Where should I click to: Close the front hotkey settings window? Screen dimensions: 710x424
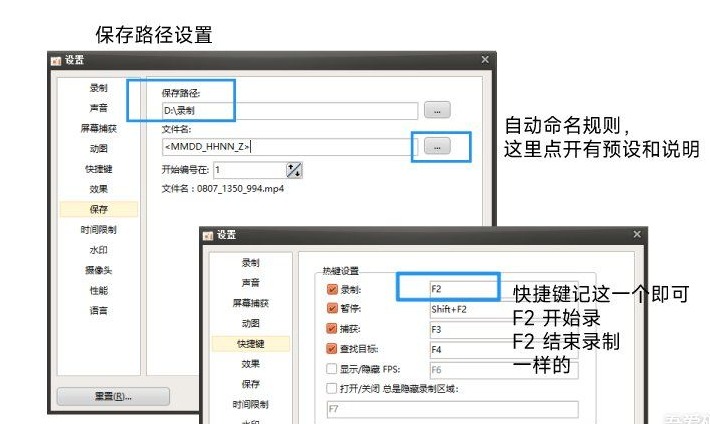[x=637, y=234]
